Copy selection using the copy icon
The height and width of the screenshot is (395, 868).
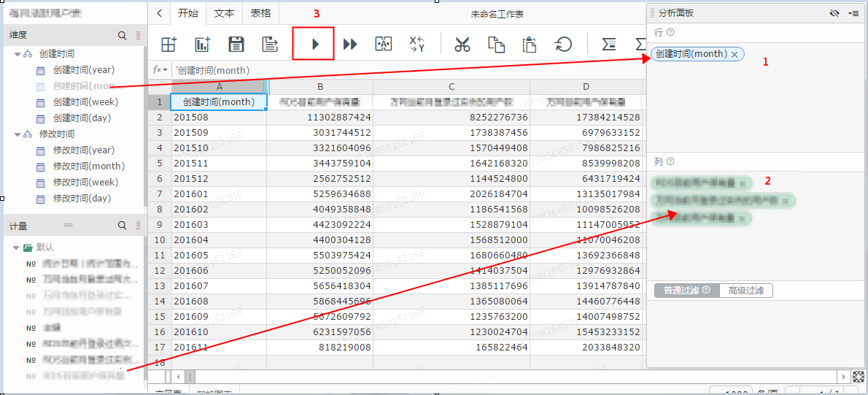coord(495,45)
